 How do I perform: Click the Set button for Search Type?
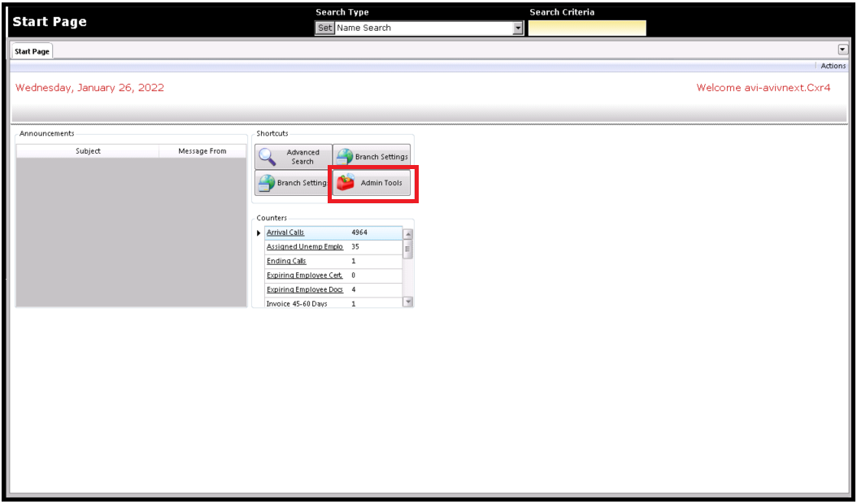324,28
